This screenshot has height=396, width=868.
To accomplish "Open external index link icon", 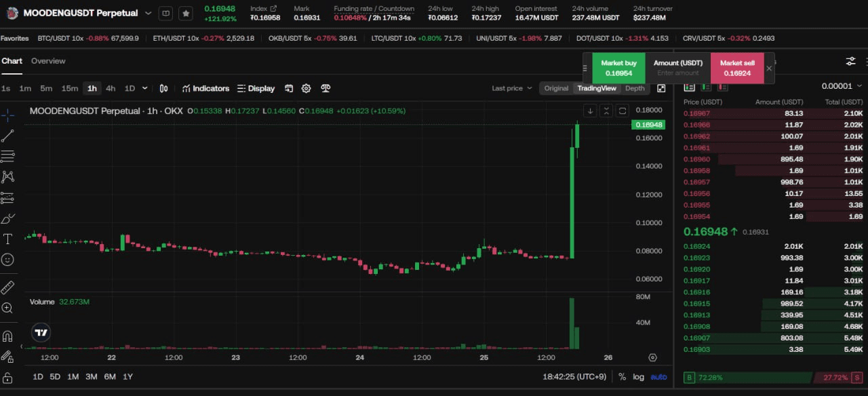I will [273, 9].
